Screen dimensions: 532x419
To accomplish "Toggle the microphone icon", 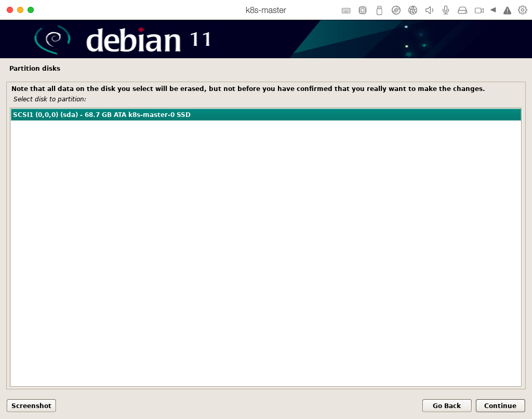I will click(446, 10).
